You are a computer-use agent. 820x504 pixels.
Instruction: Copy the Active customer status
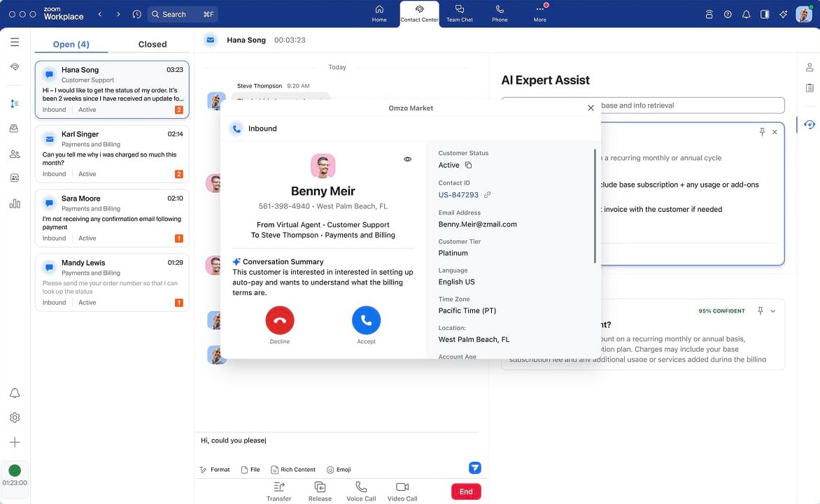pos(469,166)
